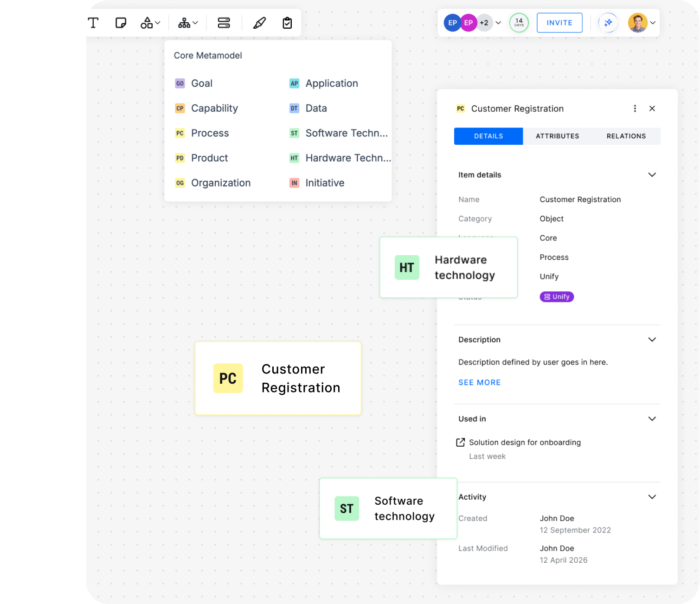Image resolution: width=700 pixels, height=604 pixels.
Task: Click the yellow PC badge on Customer Registration card
Action: (228, 379)
